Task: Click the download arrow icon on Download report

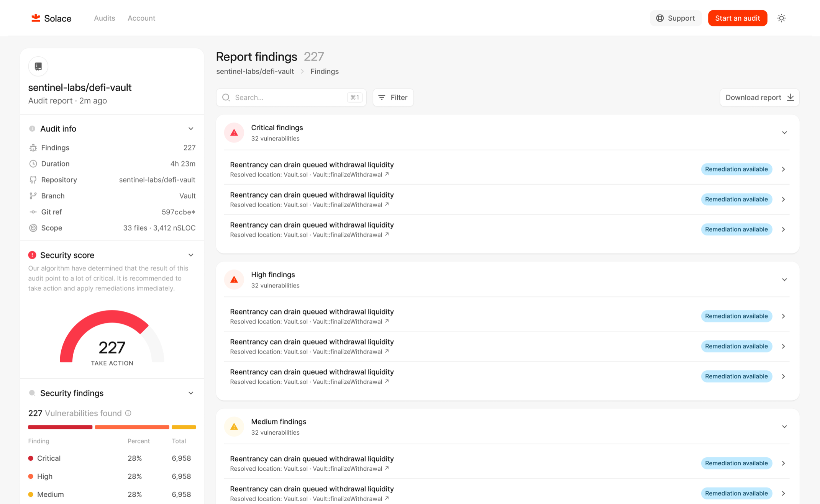Action: (x=790, y=97)
